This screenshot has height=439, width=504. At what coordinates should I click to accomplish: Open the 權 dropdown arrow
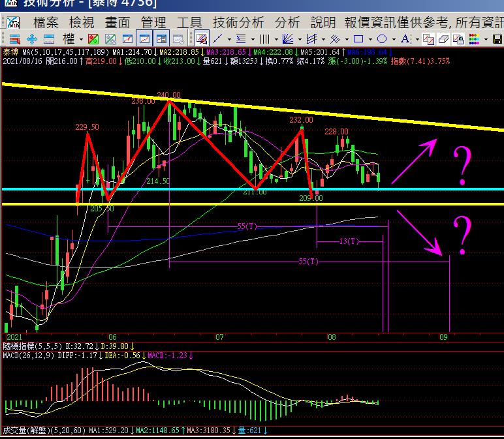coord(80,39)
